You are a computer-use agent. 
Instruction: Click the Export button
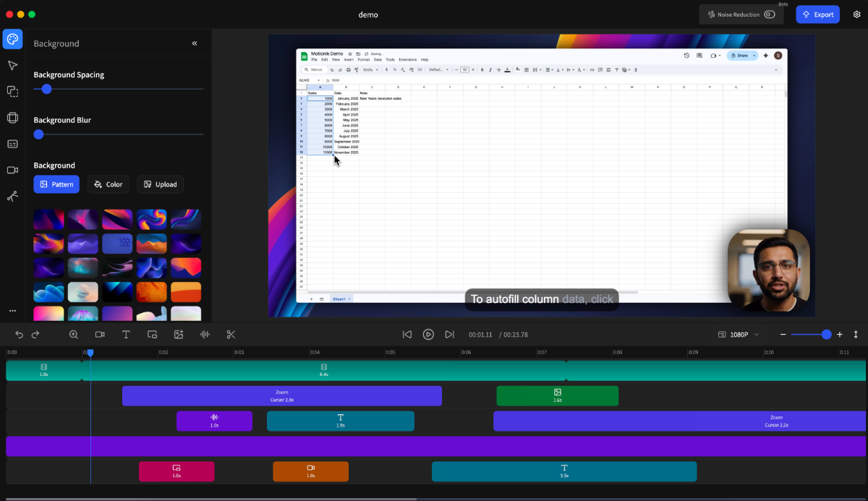(817, 14)
